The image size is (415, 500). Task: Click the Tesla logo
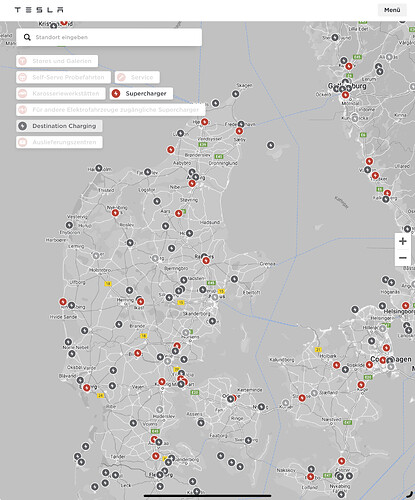tap(39, 10)
